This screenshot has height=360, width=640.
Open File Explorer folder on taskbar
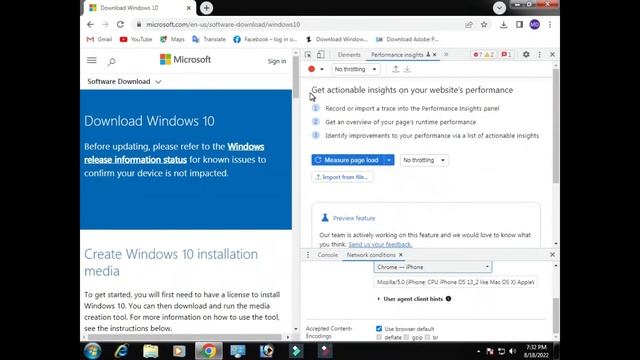[x=151, y=351]
